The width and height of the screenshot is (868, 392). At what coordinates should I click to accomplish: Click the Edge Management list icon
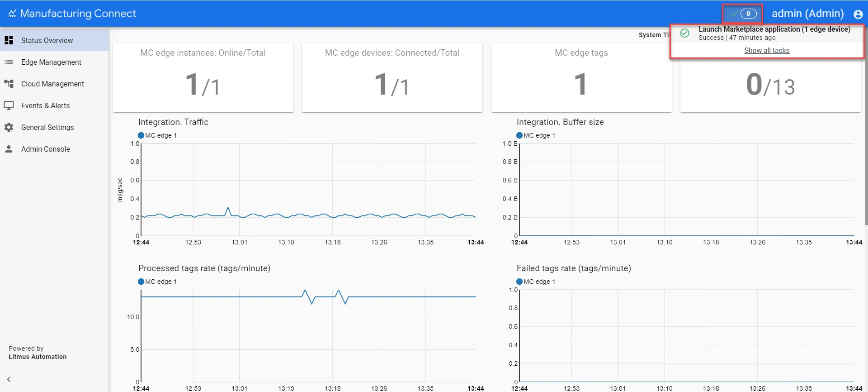9,62
